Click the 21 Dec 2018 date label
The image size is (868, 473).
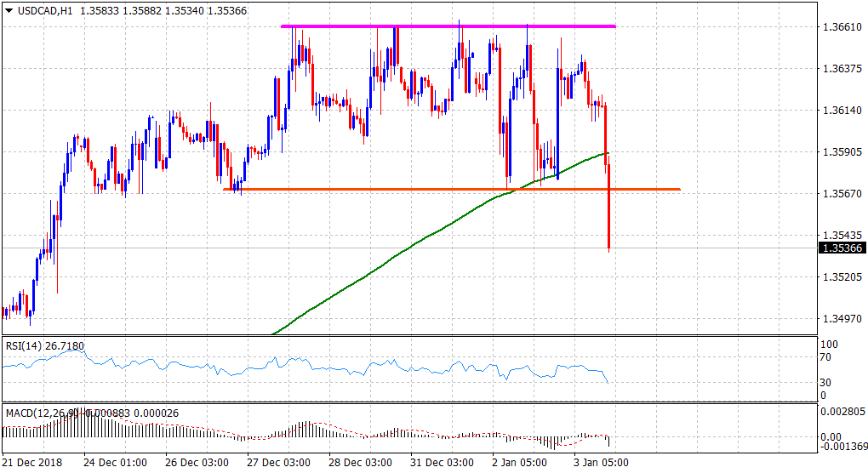35,464
